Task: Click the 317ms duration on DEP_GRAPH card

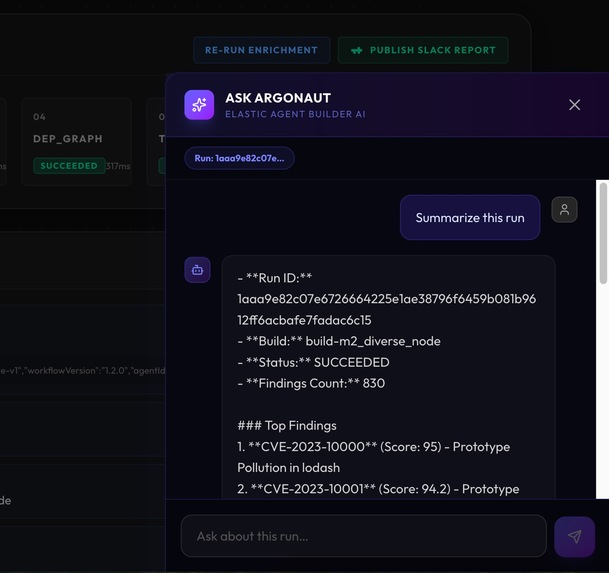Action: click(118, 166)
